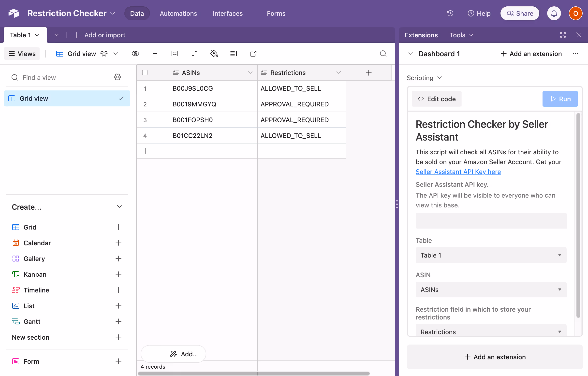
Task: Click the Airtable logo home icon
Action: pos(14,13)
